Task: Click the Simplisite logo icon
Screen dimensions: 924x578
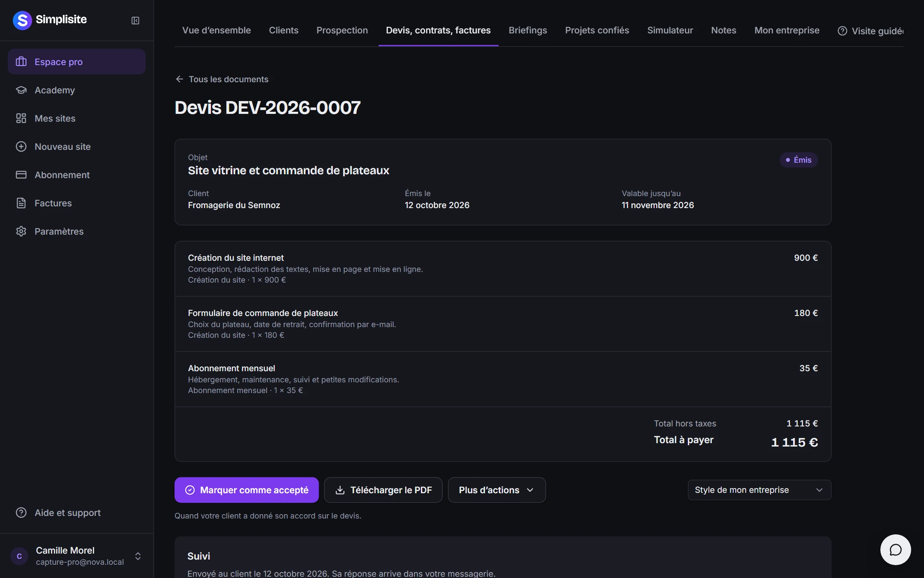Action: [22, 20]
